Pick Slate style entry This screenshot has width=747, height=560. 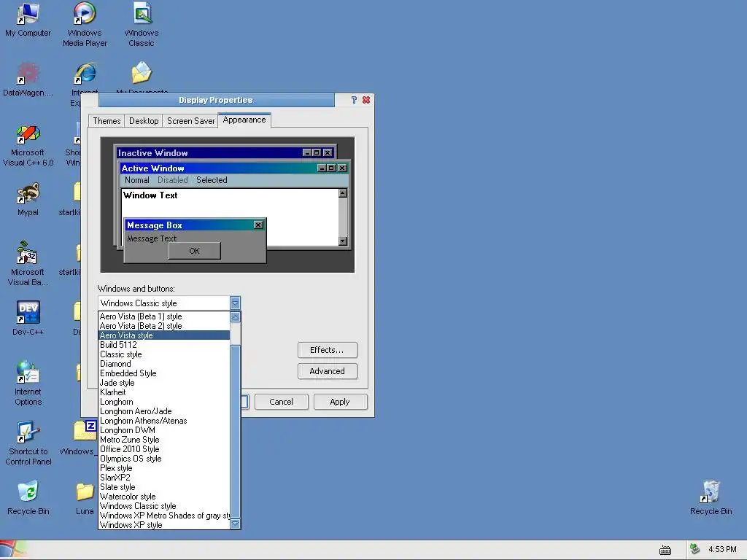(164, 487)
